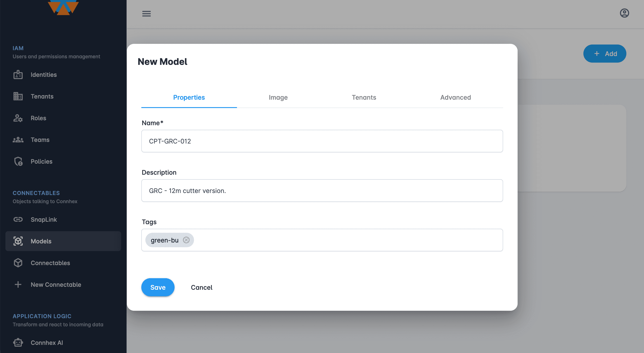644x353 pixels.
Task: Click the Description field label
Action: pos(159,173)
